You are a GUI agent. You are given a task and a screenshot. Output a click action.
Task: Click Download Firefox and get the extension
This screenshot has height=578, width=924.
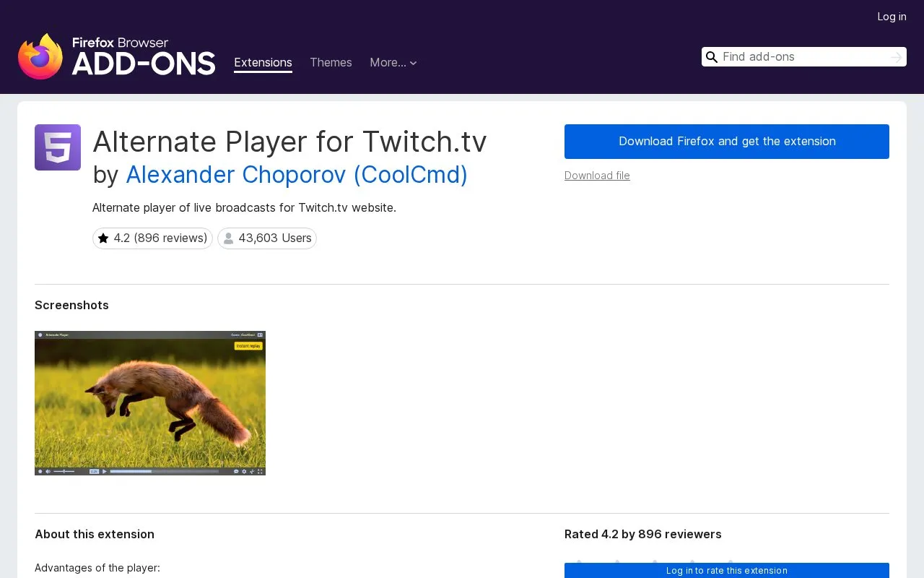coord(727,142)
